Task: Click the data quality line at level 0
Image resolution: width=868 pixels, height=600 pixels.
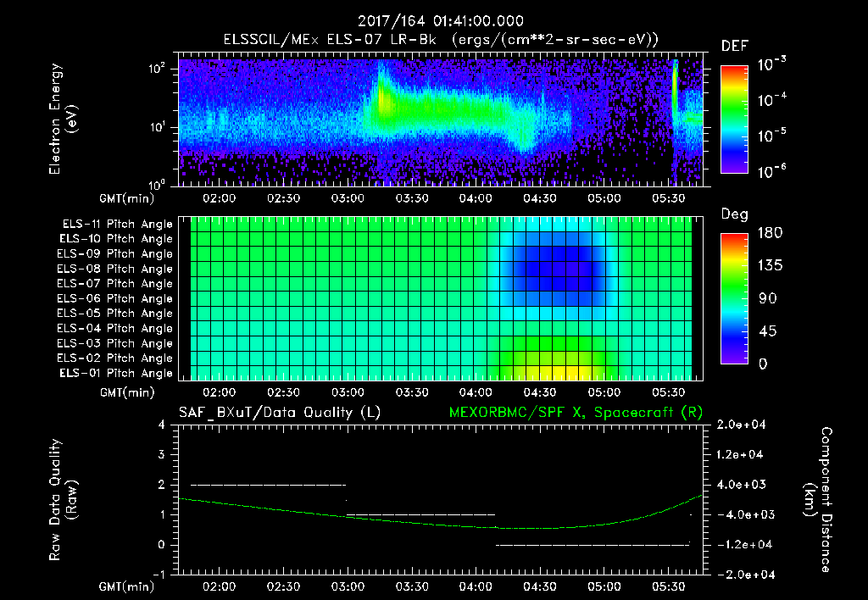Action: (593, 545)
